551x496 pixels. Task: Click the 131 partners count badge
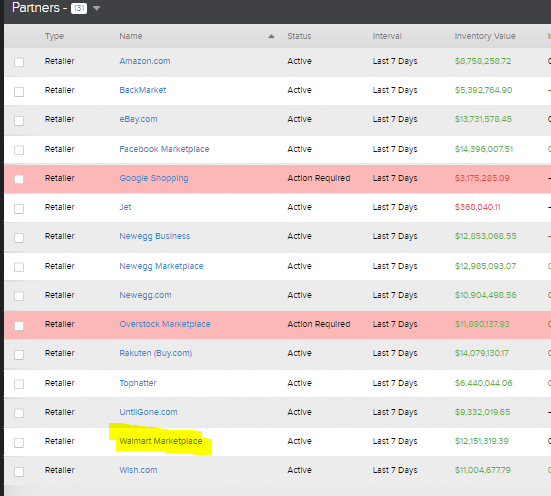click(79, 8)
